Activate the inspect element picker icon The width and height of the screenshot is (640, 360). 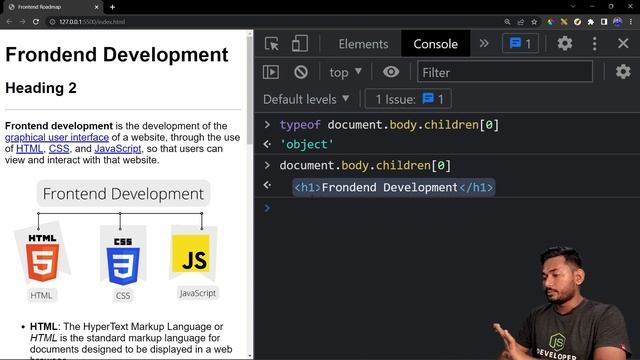[x=271, y=43]
